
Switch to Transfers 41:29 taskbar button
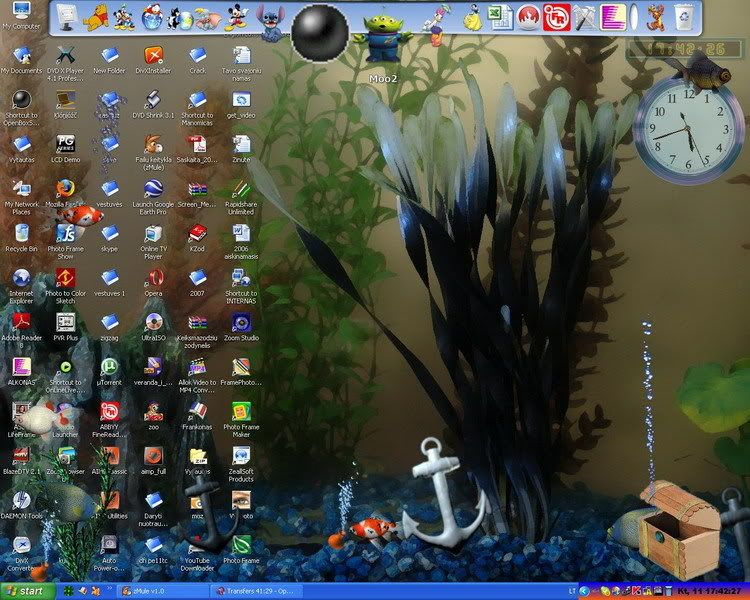click(258, 591)
